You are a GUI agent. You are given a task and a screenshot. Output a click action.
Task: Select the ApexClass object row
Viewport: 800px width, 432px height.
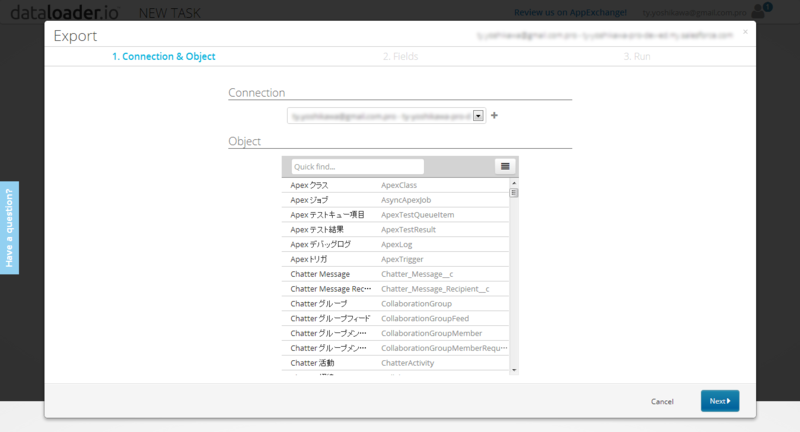(395, 185)
